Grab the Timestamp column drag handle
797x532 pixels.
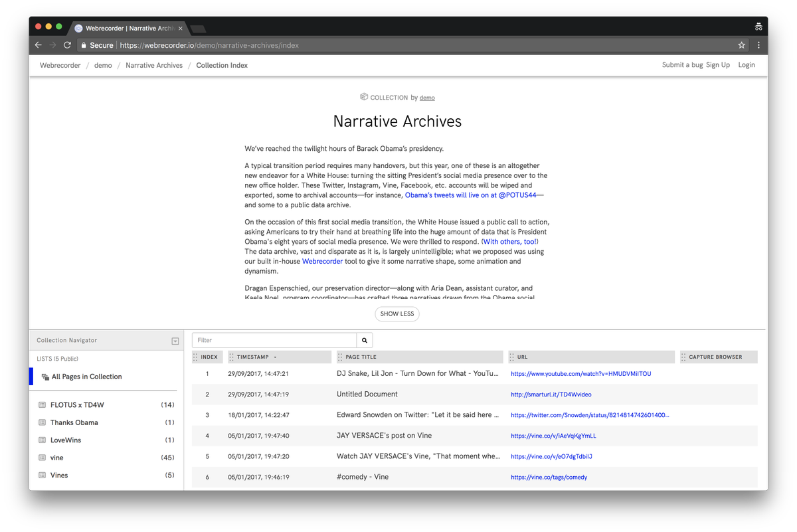click(231, 357)
